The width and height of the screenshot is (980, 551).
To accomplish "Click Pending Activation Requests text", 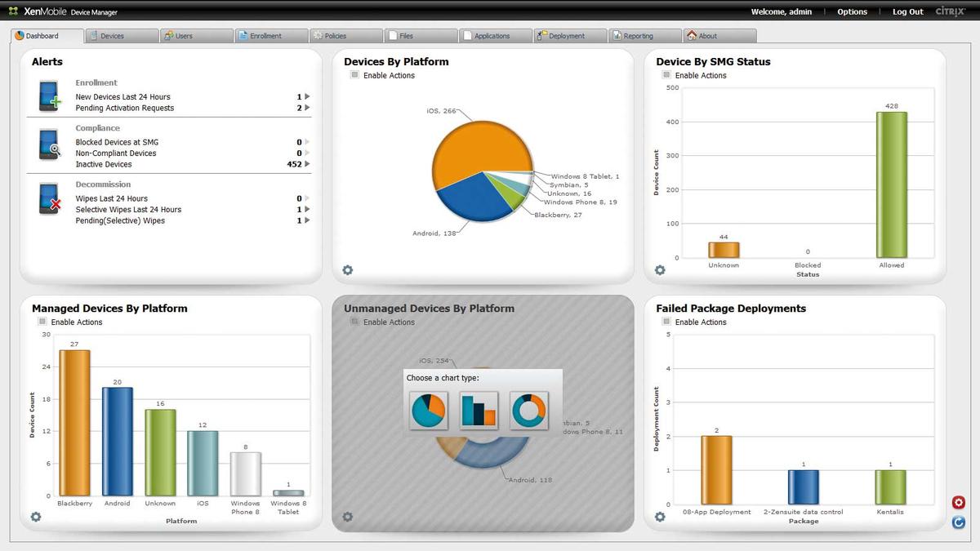I will pos(125,108).
